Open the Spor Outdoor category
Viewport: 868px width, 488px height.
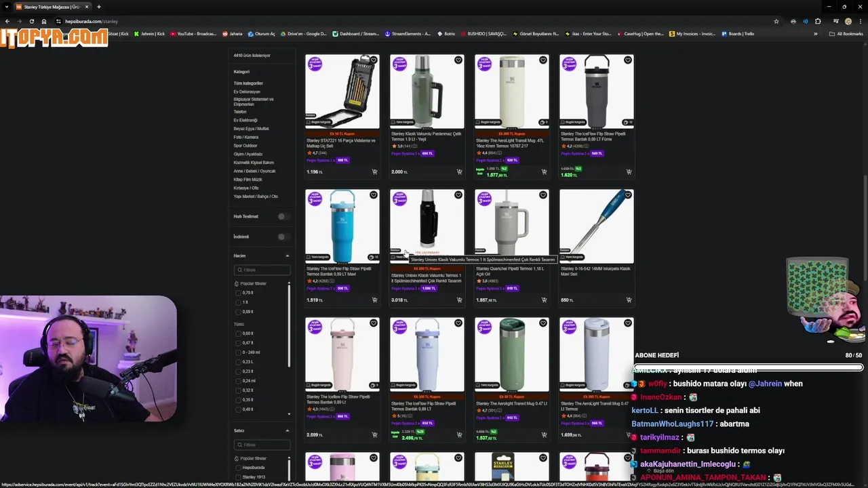point(245,146)
